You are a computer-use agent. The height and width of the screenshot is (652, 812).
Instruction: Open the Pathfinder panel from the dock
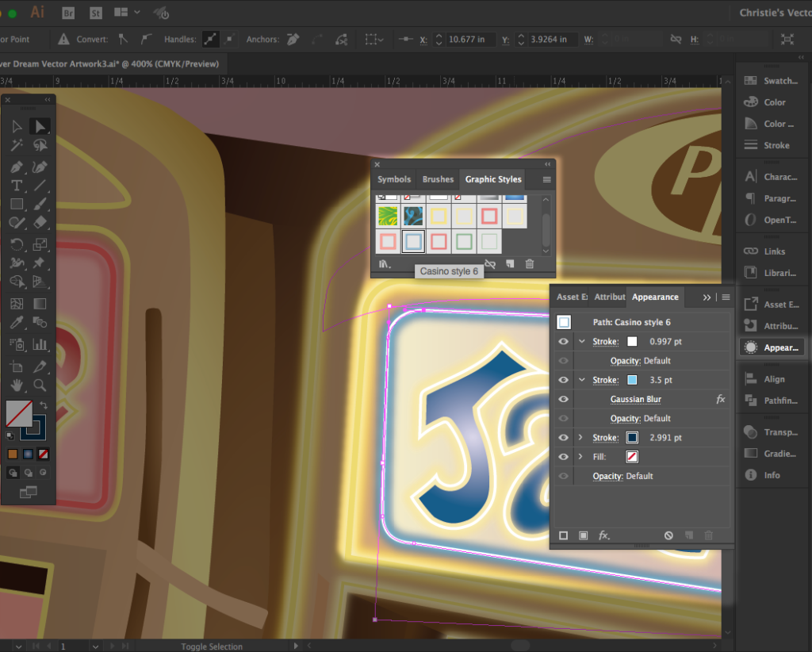click(772, 401)
